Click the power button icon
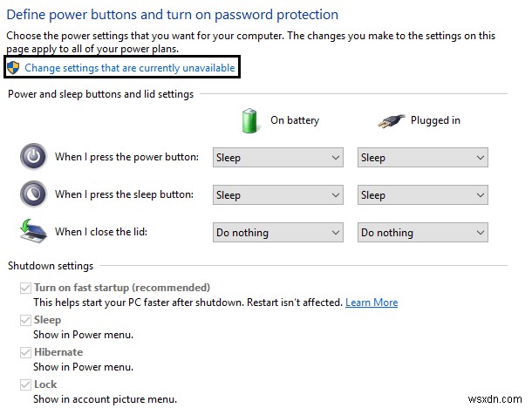 32,157
